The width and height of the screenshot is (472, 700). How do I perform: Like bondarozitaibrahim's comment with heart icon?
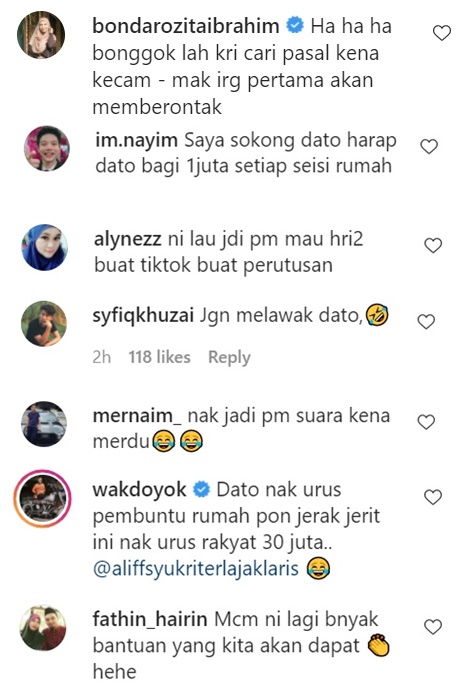tap(442, 33)
